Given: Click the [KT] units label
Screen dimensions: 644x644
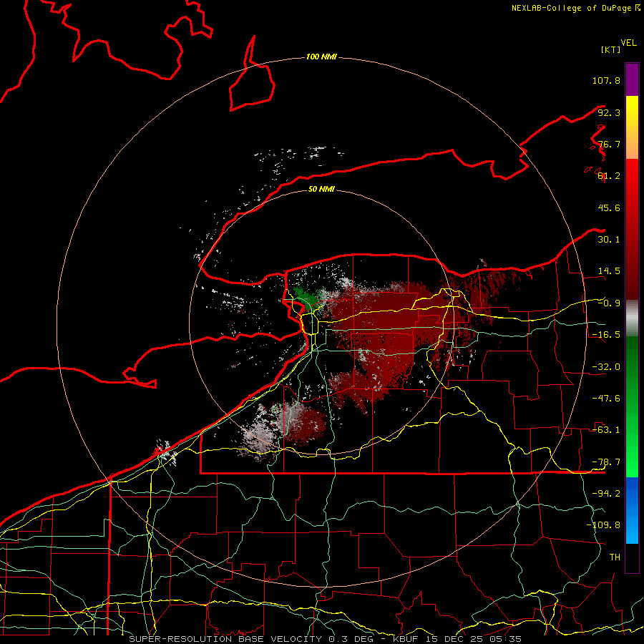Looking at the screenshot, I should click(610, 49).
